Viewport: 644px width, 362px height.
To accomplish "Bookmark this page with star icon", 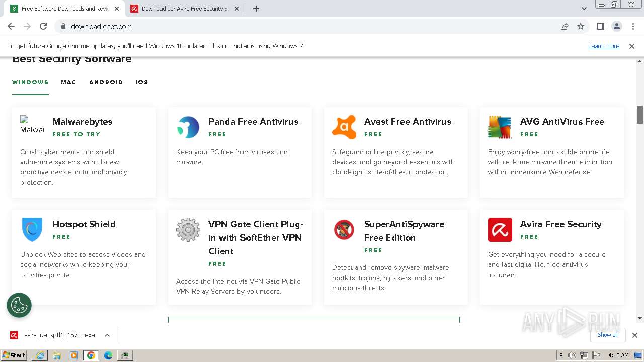I will [x=581, y=26].
